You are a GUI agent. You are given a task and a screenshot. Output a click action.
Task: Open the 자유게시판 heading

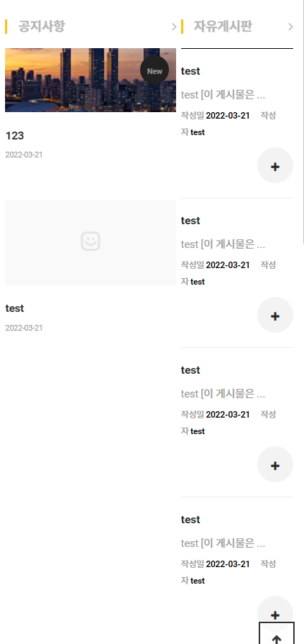click(223, 27)
